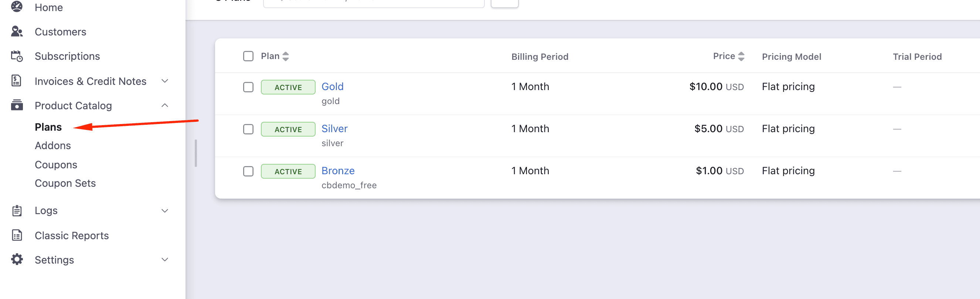Select the Bronze plan checkbox
The height and width of the screenshot is (299, 980).
(248, 171)
